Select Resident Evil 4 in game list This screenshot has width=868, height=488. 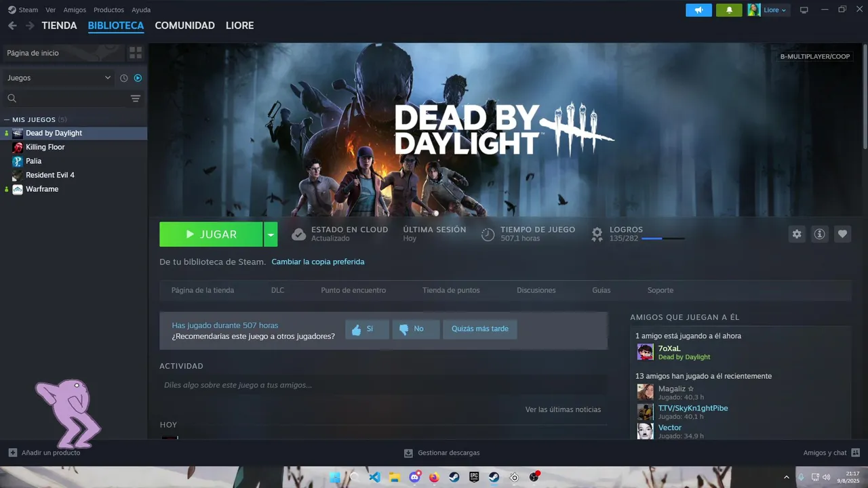(50, 175)
